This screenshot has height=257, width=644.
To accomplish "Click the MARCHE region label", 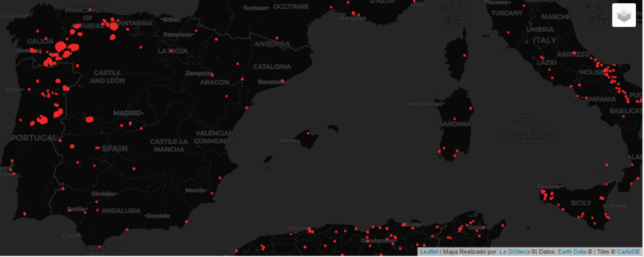I will pos(556,17).
